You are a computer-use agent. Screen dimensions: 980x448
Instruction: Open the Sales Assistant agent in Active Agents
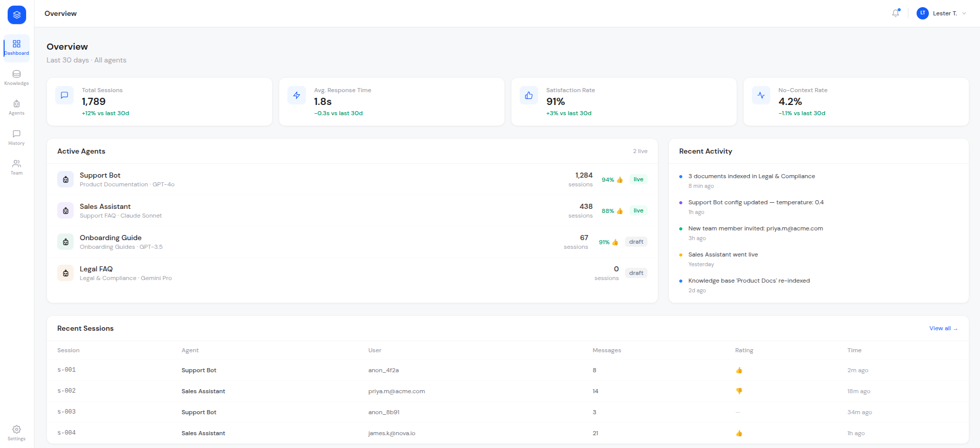click(x=352, y=210)
